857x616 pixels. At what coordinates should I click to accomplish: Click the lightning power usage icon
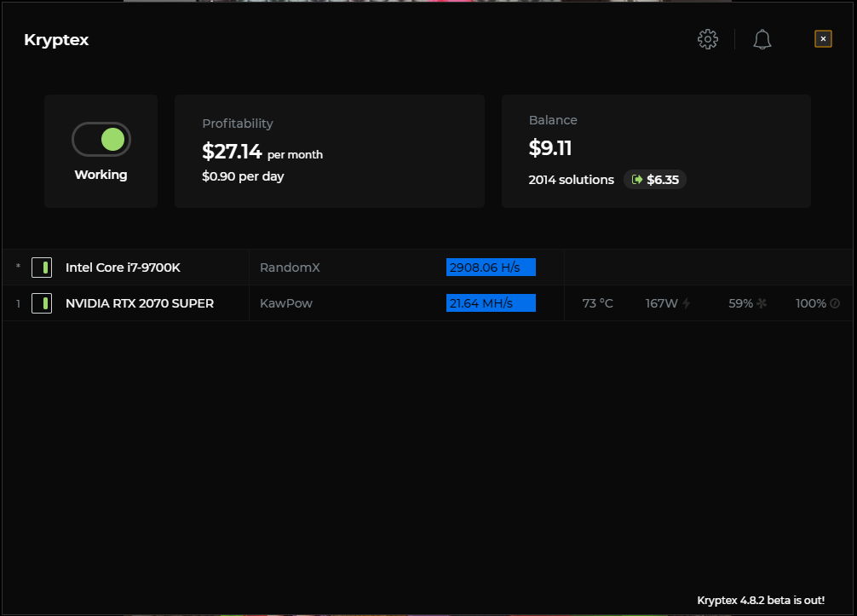[687, 302]
